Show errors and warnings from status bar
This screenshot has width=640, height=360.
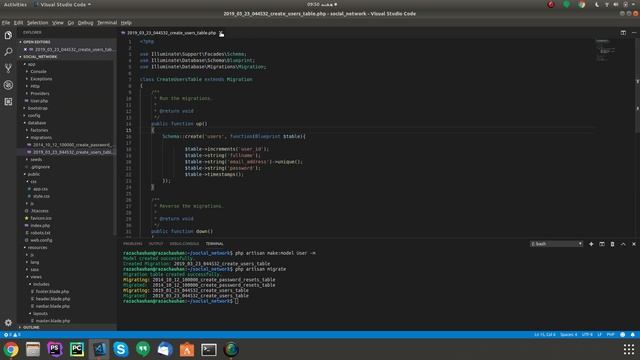[12, 335]
